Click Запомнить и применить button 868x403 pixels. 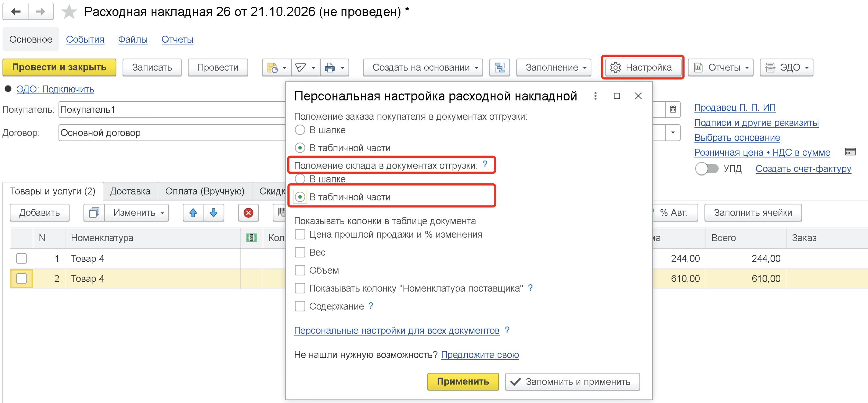coord(572,381)
